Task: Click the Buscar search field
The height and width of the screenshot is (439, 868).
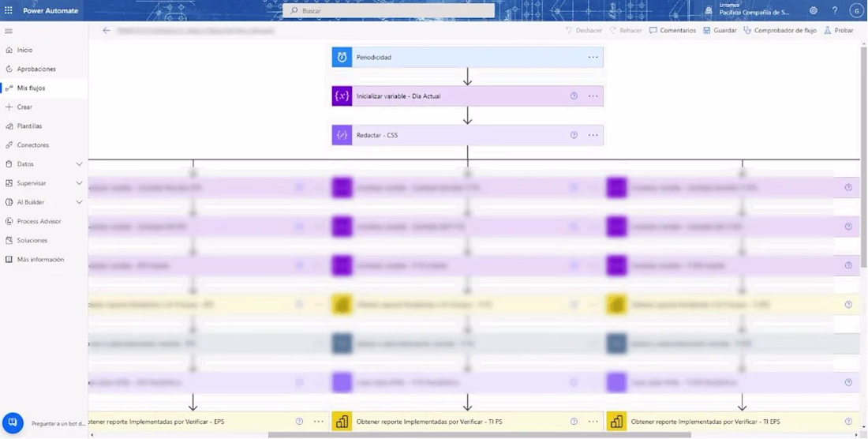Action: tap(388, 10)
